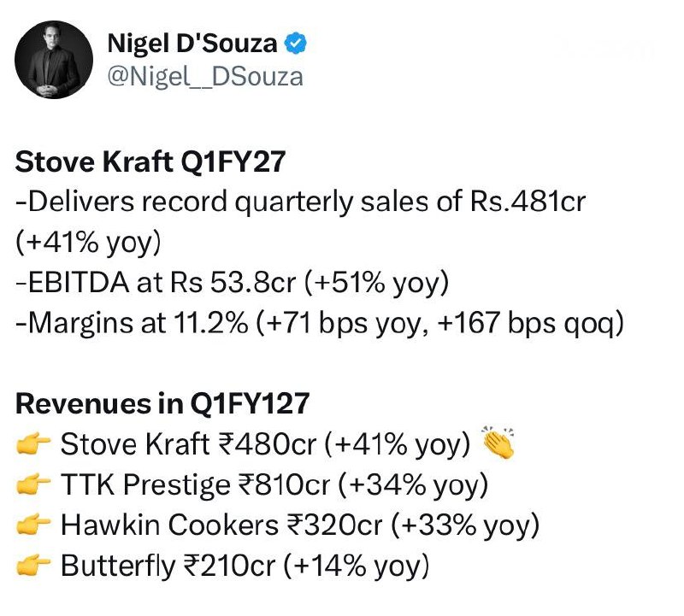Click the clapping hands emoji

tap(498, 442)
